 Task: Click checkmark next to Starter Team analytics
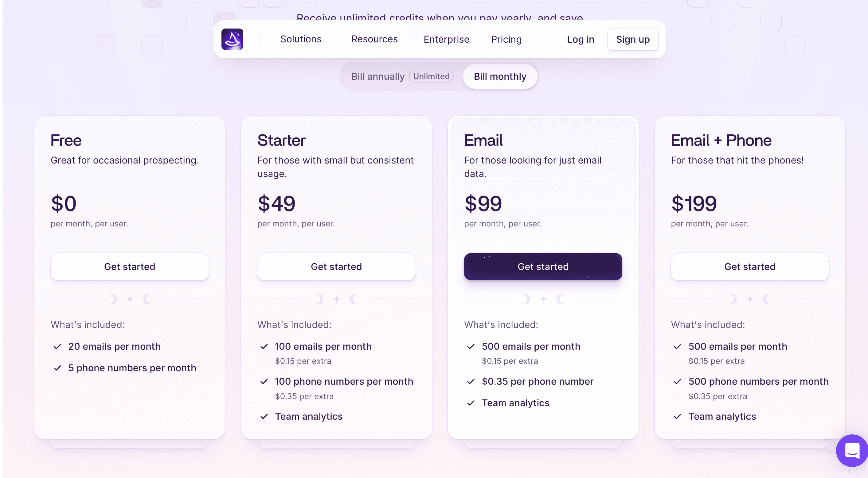[264, 416]
